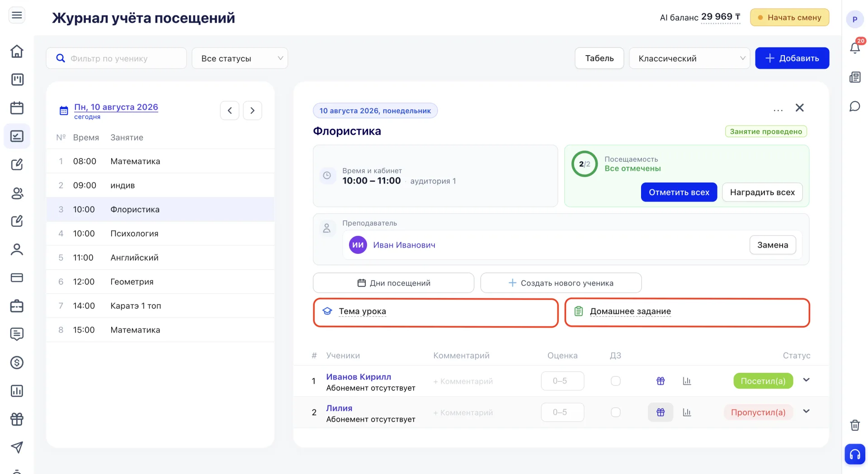Check homework box for Лилия
868x474 pixels.
[x=616, y=412]
